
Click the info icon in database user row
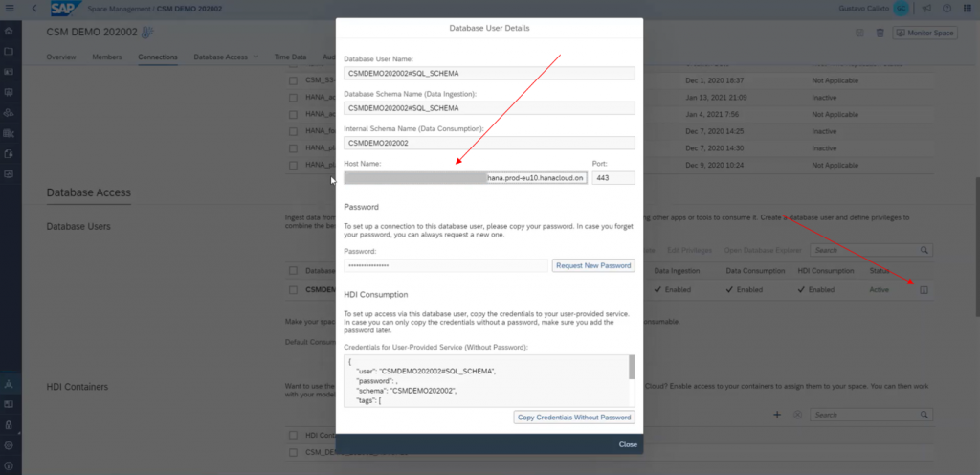point(924,290)
